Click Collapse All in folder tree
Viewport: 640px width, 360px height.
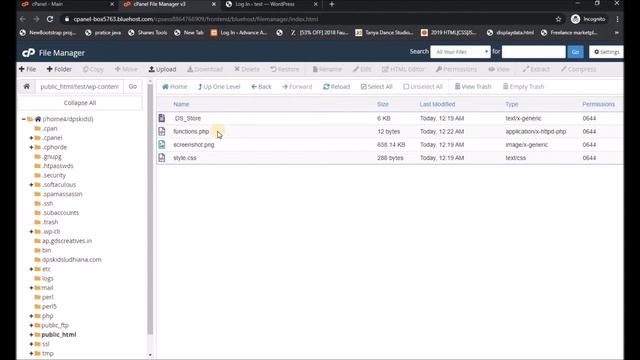[80, 103]
